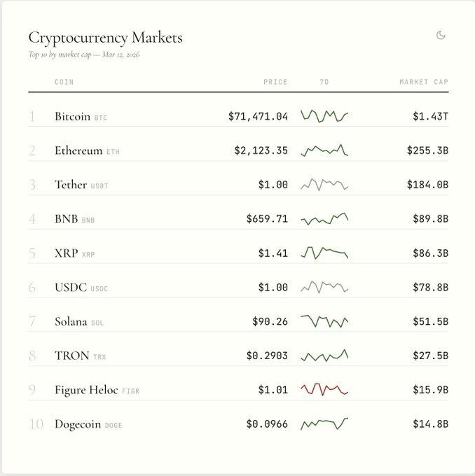Select the Solana coin name

[71, 322]
